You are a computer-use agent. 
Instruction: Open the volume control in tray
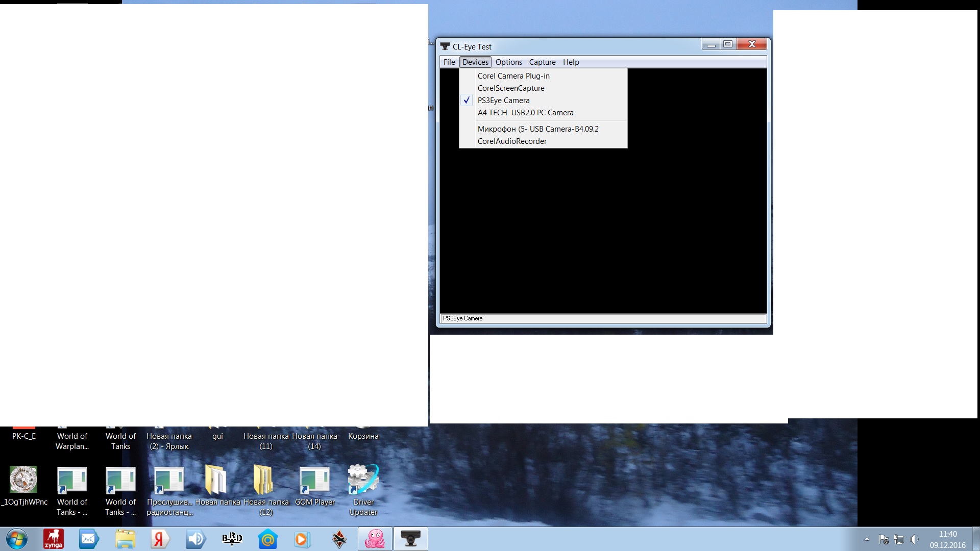click(x=914, y=539)
